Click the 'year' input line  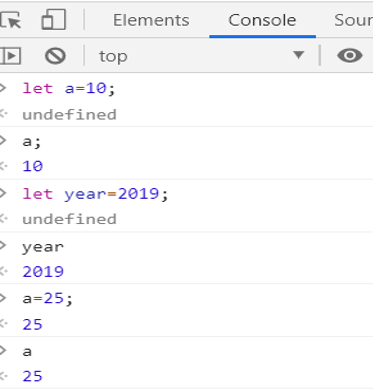tap(43, 247)
